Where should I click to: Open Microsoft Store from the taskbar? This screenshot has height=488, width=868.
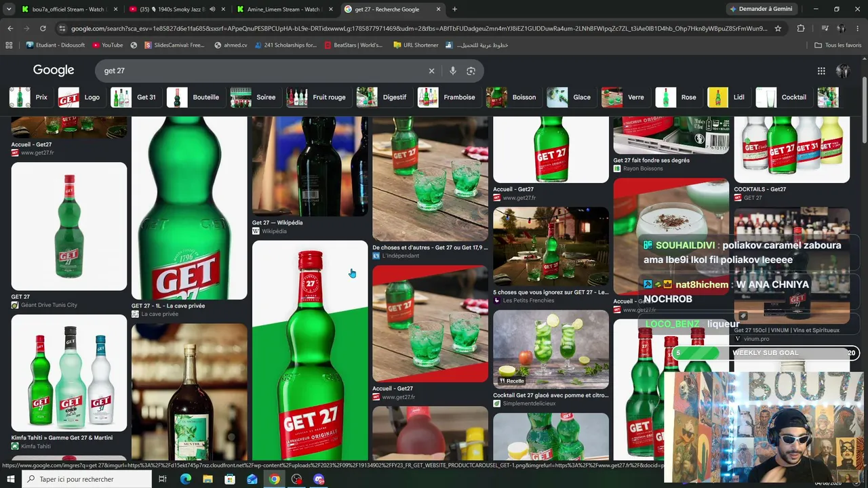point(230,479)
